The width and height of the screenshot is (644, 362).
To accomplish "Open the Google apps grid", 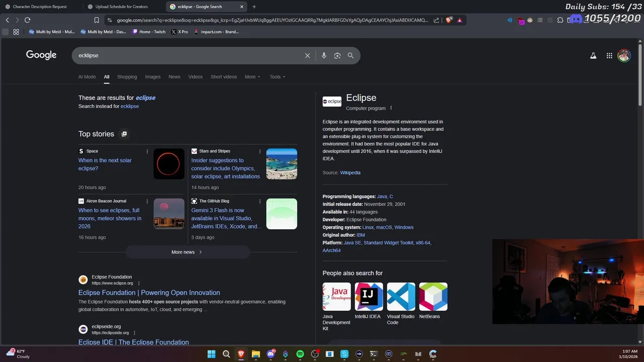I will pos(609,56).
